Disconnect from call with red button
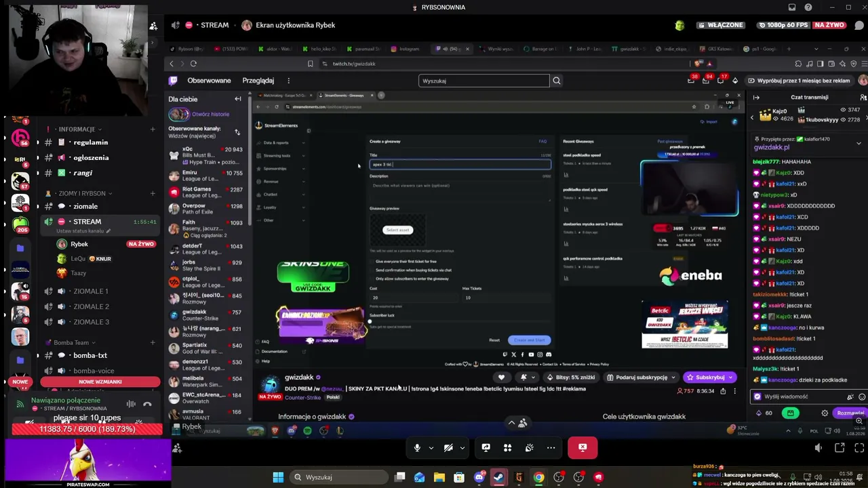The image size is (868, 488). (583, 447)
